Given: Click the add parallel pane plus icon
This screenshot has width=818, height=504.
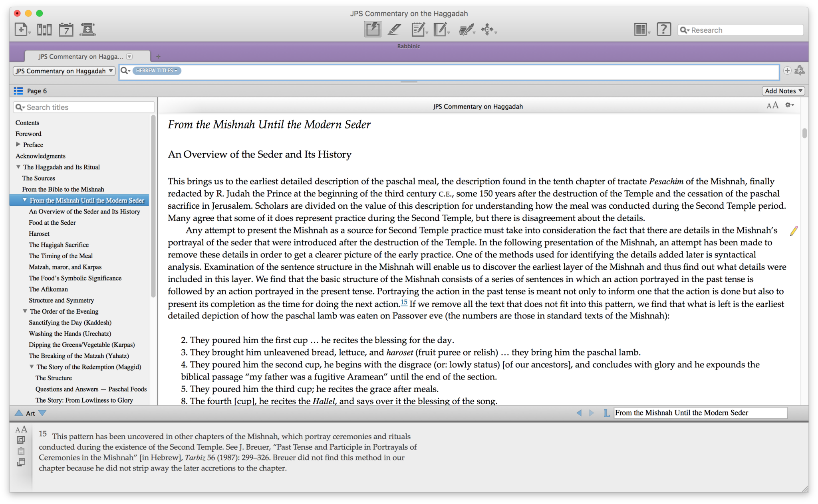Looking at the screenshot, I should pos(787,71).
